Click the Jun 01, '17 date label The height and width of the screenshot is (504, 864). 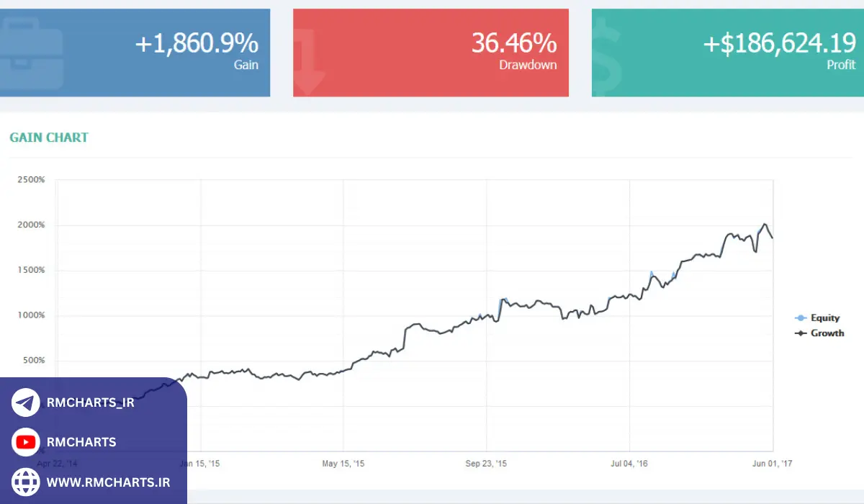point(770,464)
